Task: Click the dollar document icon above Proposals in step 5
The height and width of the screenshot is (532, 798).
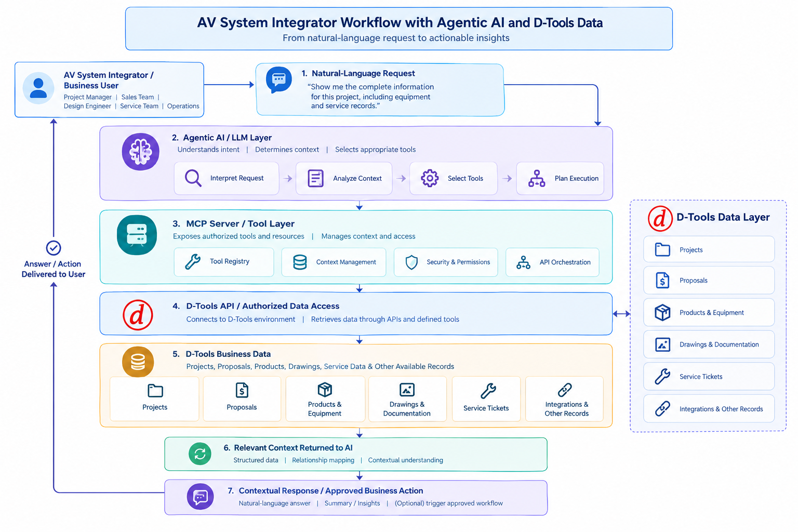Action: point(242,390)
